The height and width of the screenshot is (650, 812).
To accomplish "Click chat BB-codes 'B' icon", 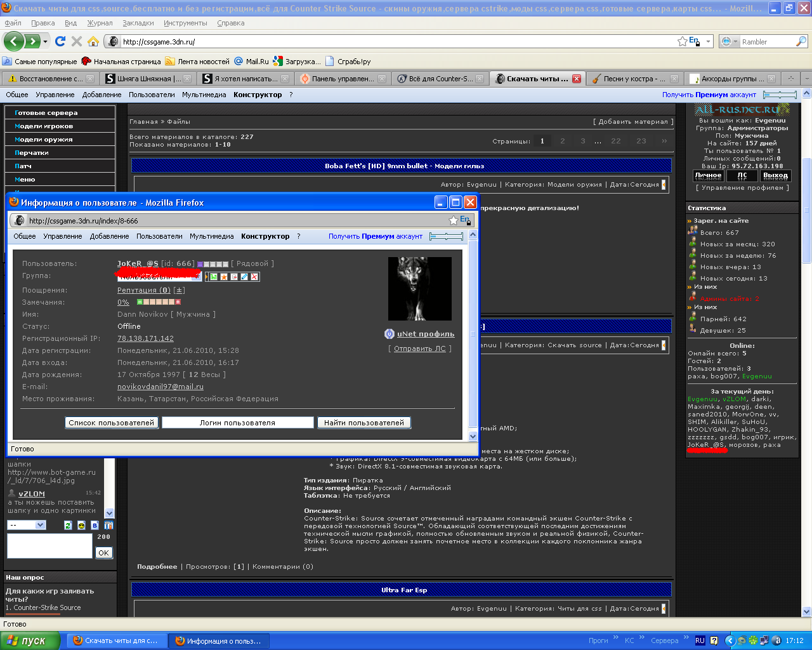I will pos(95,526).
